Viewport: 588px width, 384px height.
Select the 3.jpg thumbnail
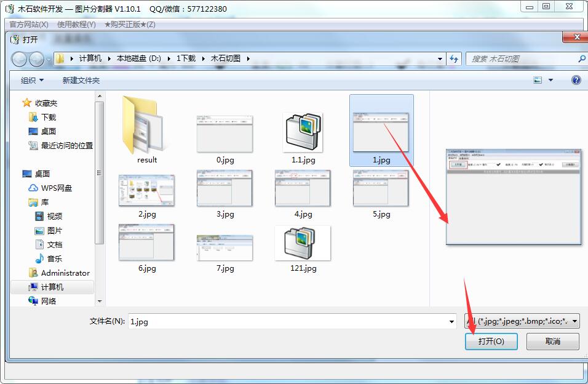(224, 188)
